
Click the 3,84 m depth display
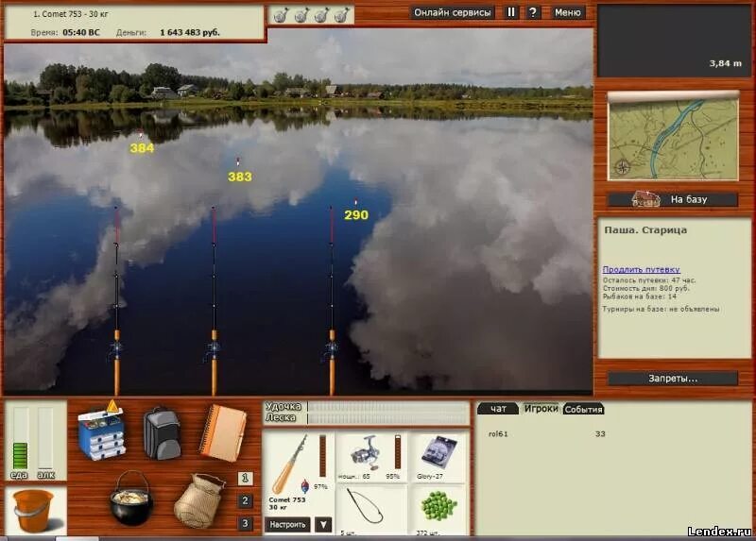725,63
